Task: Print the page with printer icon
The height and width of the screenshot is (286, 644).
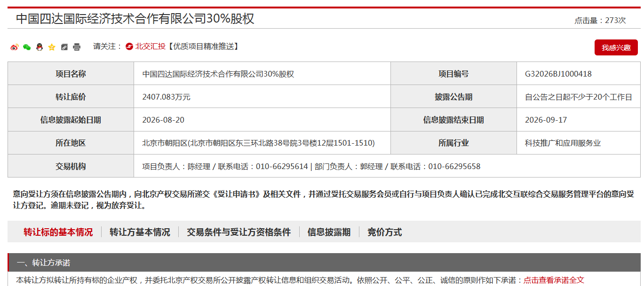Action: (77, 47)
